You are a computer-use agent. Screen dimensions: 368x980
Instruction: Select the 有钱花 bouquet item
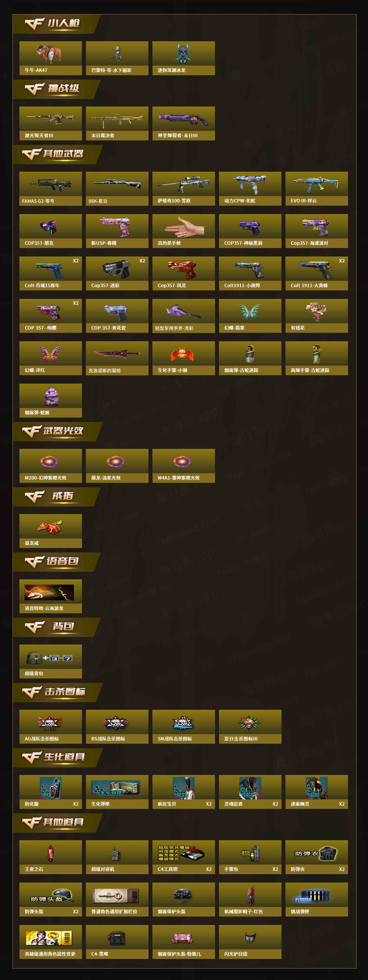click(x=317, y=316)
